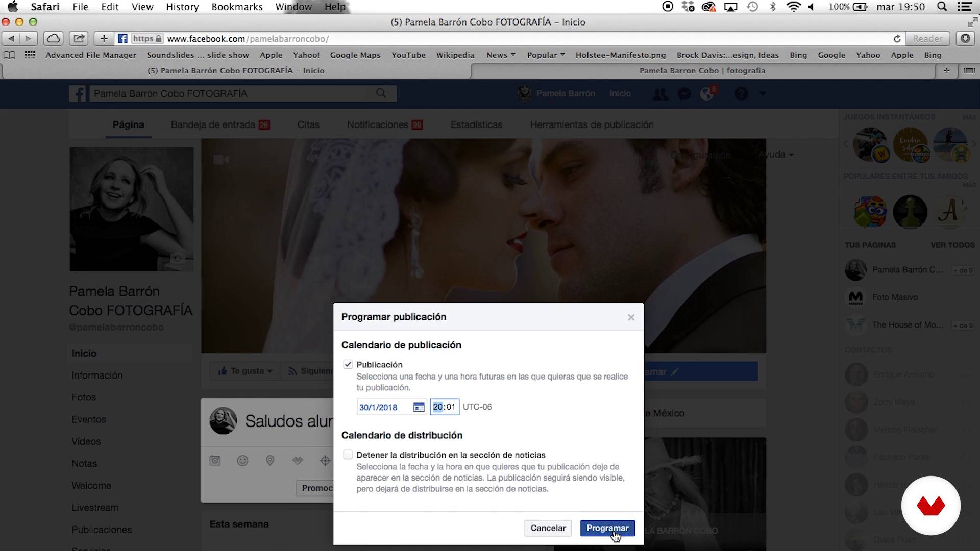
Task: Open the Safari File menu
Action: click(x=80, y=7)
